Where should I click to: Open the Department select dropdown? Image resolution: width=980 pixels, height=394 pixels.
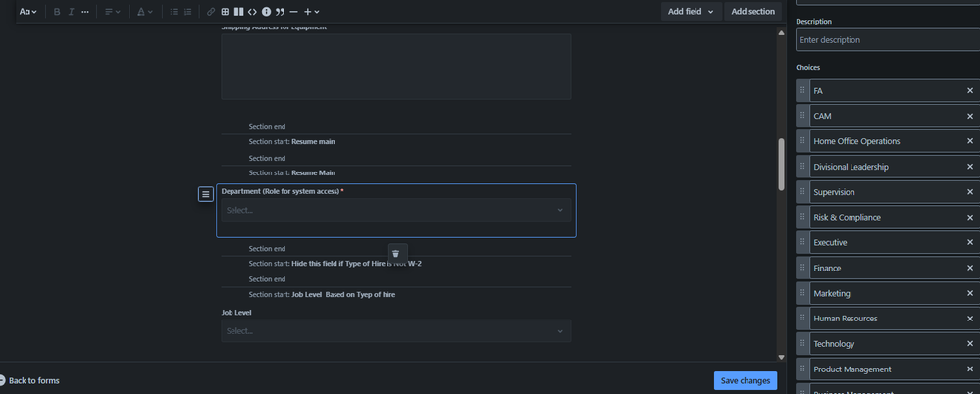(395, 210)
